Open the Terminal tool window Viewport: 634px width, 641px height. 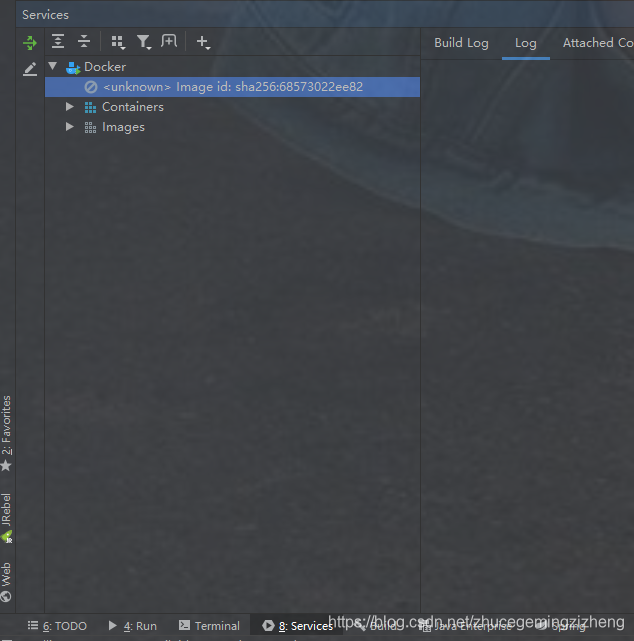pyautogui.click(x=209, y=626)
